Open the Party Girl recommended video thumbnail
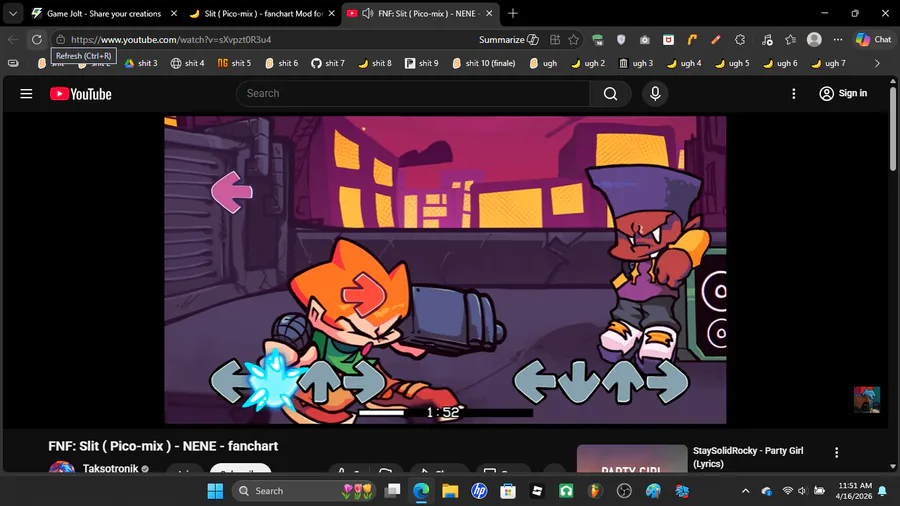 (x=631, y=458)
